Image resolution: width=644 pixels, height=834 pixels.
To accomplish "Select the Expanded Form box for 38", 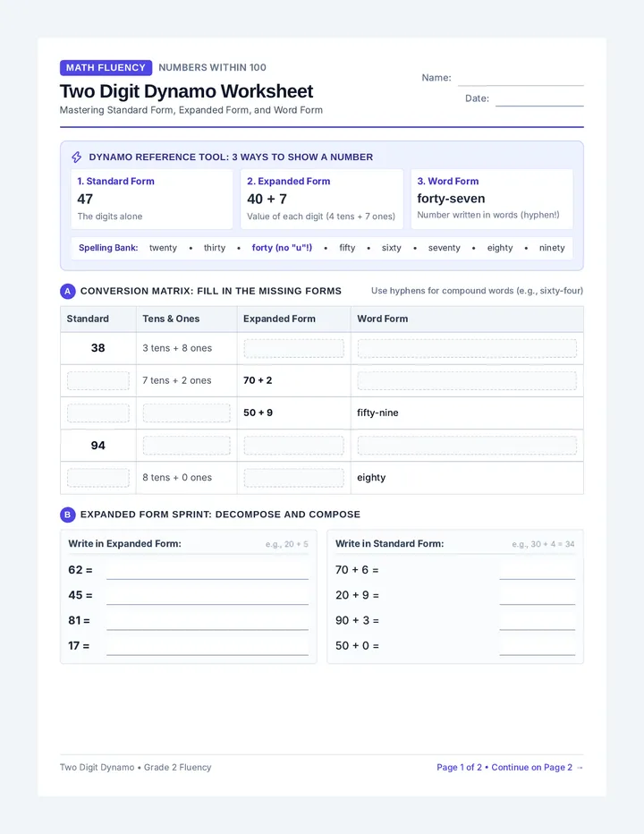I will 293,348.
